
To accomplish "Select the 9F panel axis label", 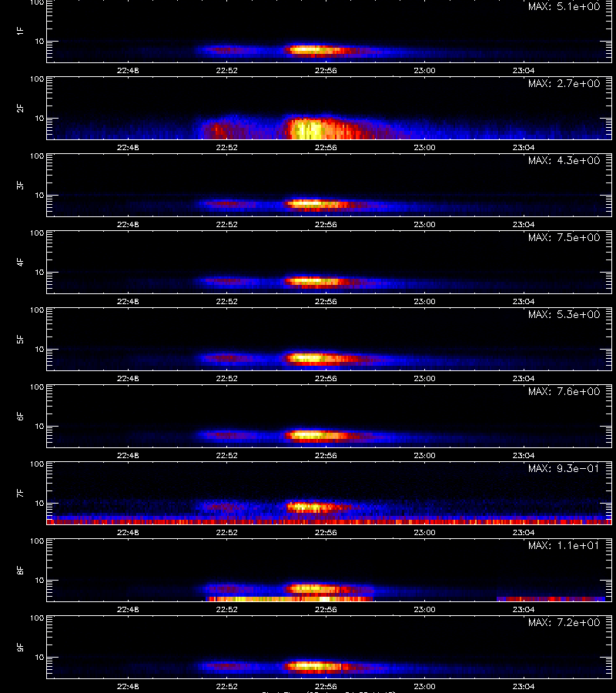I will pyautogui.click(x=20, y=647).
